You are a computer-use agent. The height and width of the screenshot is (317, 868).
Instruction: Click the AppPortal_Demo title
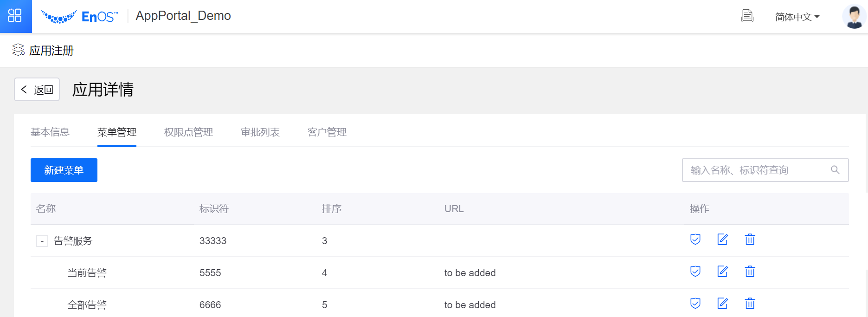(x=183, y=16)
